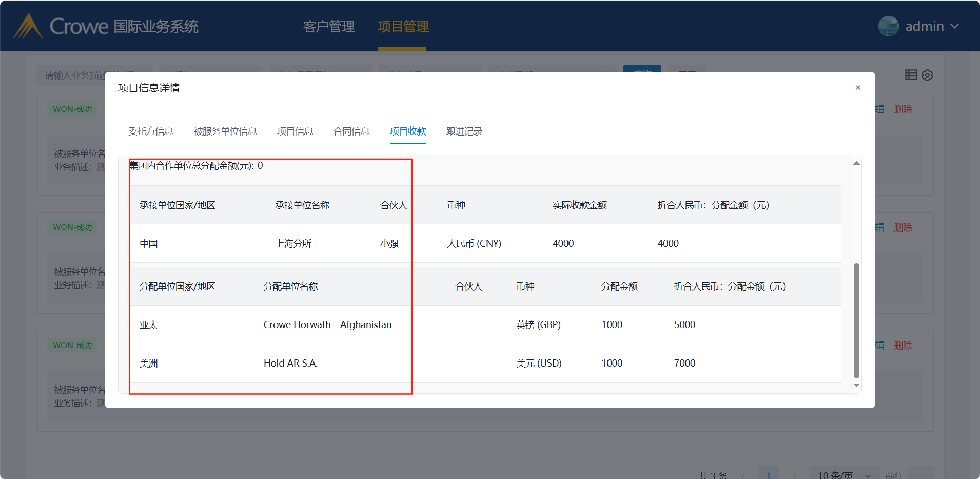Open column settings gear icon
Screen dimensions: 980x479
click(x=927, y=75)
